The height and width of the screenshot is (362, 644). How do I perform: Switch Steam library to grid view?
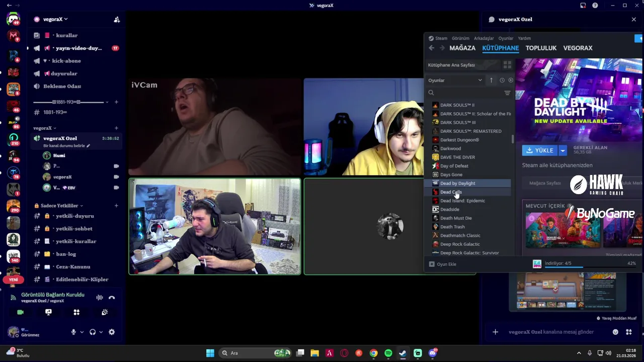(x=507, y=65)
